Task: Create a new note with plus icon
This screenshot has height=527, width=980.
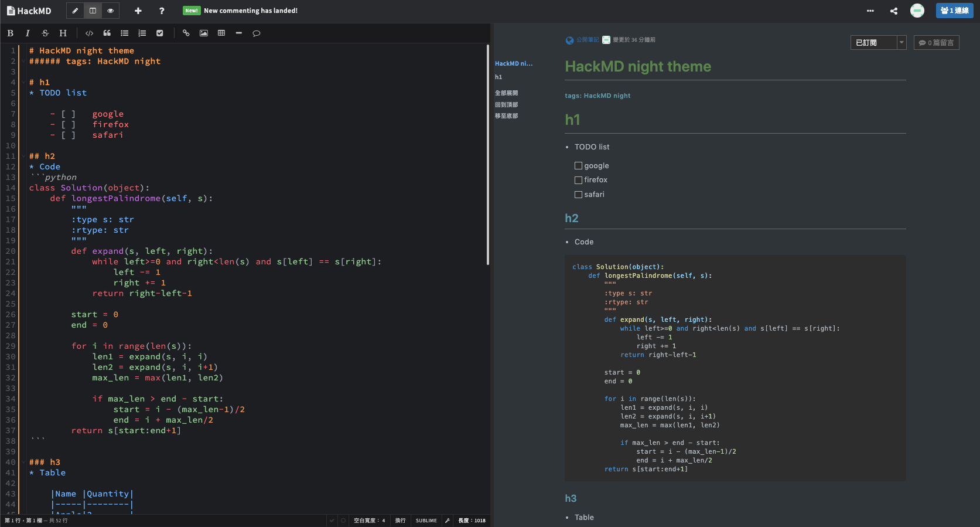Action: [138, 11]
